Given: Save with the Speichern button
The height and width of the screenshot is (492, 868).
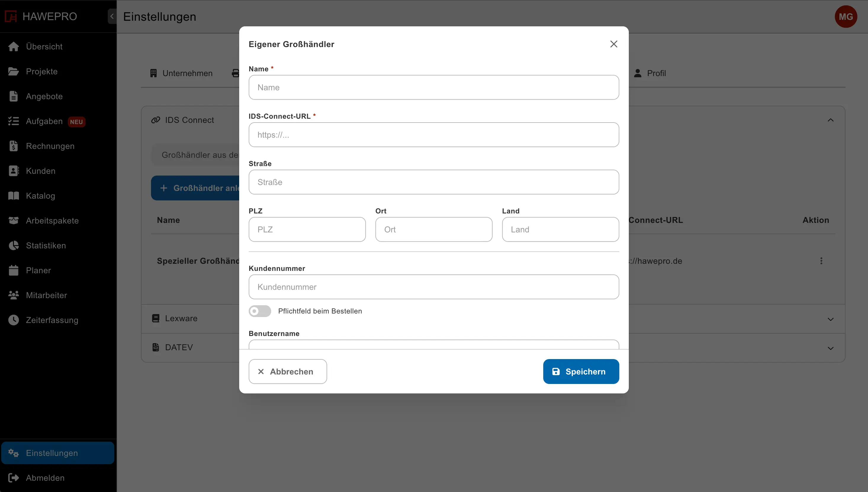Looking at the screenshot, I should (x=581, y=371).
